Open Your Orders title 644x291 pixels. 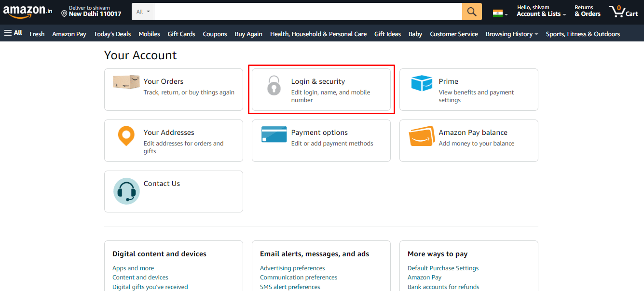tap(164, 81)
